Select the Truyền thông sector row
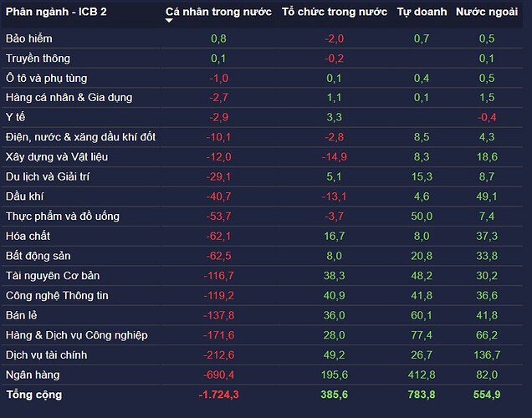This screenshot has height=418, width=532. coord(38,59)
